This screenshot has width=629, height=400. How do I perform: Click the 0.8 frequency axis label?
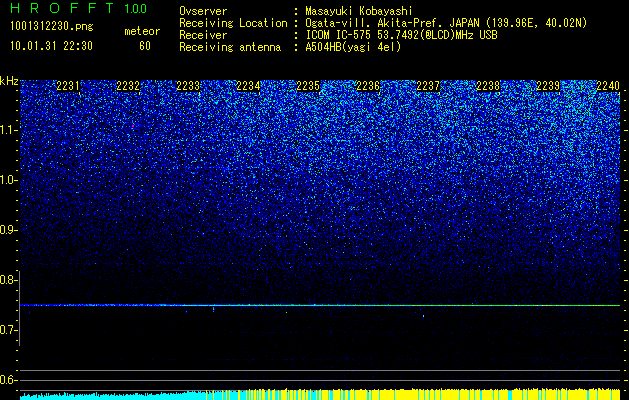[8, 280]
